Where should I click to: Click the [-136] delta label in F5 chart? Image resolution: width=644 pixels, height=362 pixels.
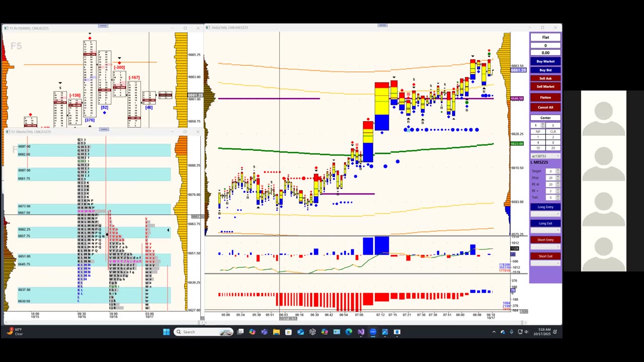75,96
